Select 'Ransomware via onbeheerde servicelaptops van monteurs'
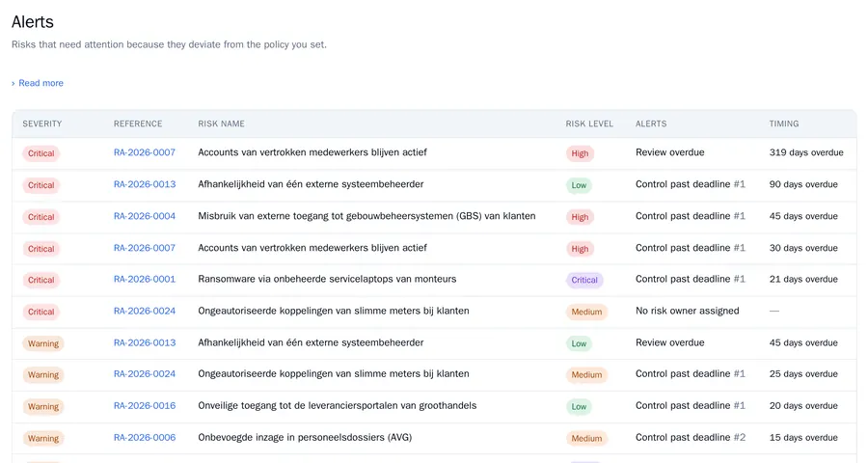 click(327, 279)
